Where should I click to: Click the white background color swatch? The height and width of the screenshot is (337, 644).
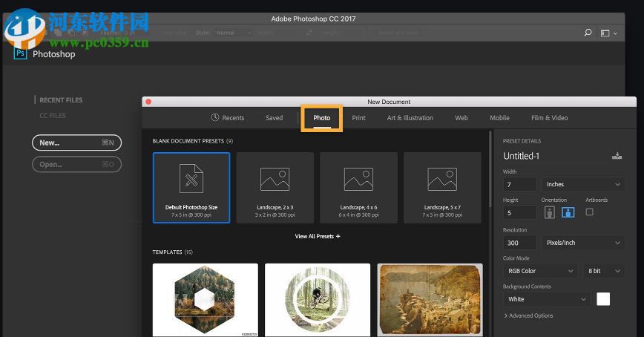[603, 299]
